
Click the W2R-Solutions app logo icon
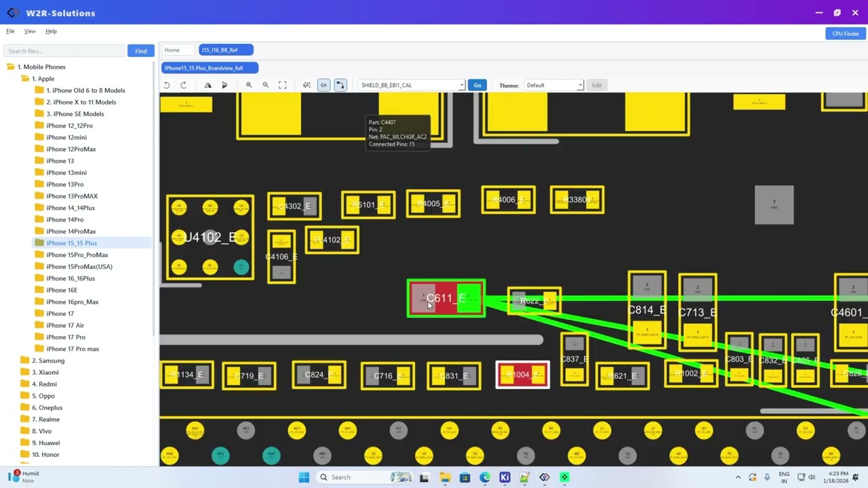(13, 13)
